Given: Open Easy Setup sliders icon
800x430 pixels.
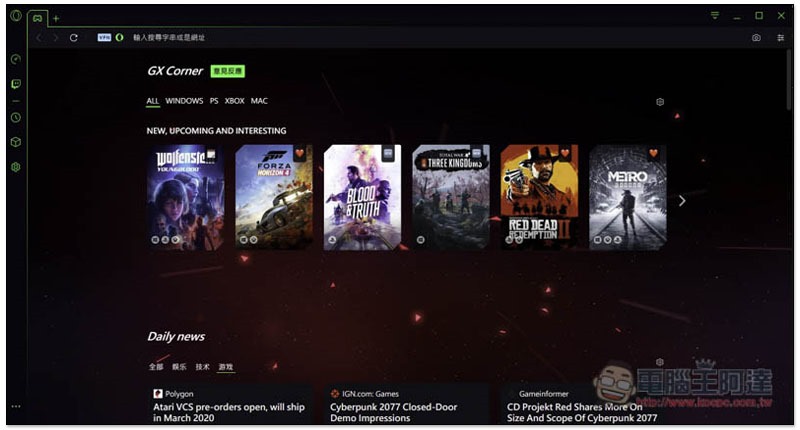Looking at the screenshot, I should click(781, 38).
